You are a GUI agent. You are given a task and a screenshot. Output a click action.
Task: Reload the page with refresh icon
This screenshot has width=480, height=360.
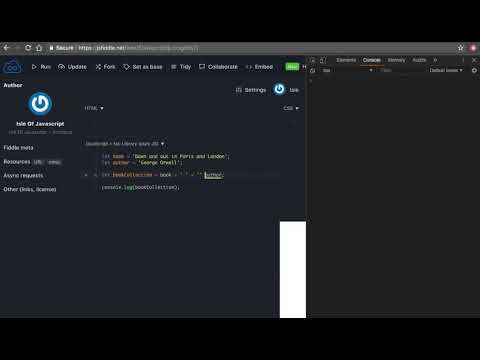pos(28,48)
